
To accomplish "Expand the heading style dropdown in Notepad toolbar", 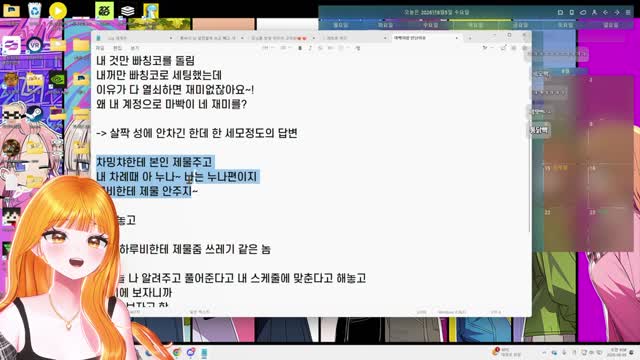I will click(x=267, y=48).
